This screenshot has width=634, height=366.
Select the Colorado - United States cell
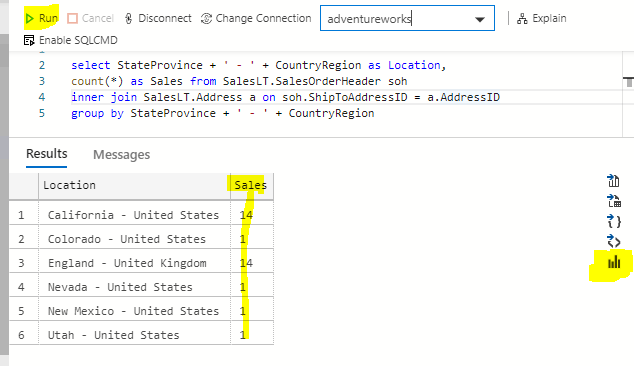click(134, 239)
